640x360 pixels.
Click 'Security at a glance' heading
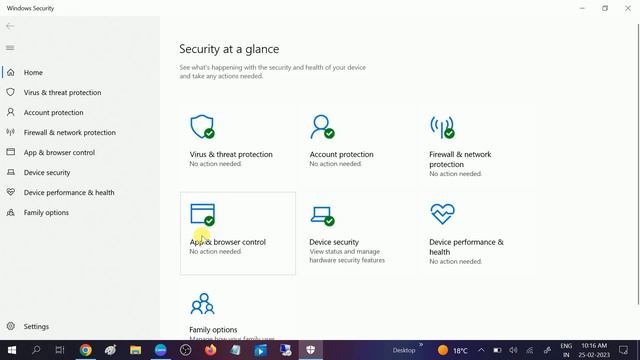coord(229,49)
